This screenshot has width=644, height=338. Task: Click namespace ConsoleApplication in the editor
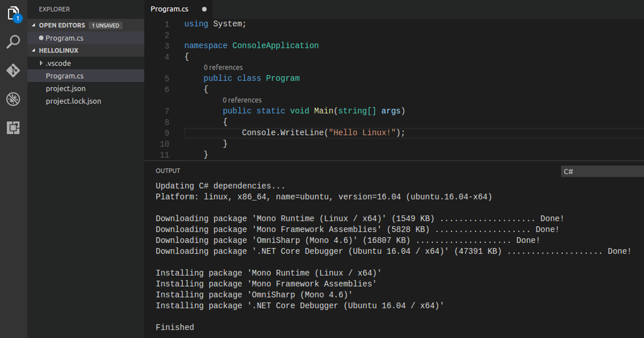point(252,46)
